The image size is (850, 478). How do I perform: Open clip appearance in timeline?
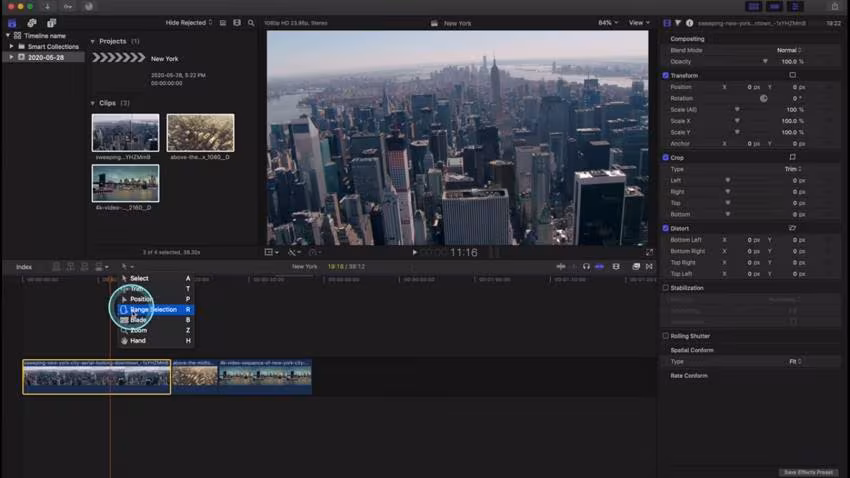click(x=616, y=267)
